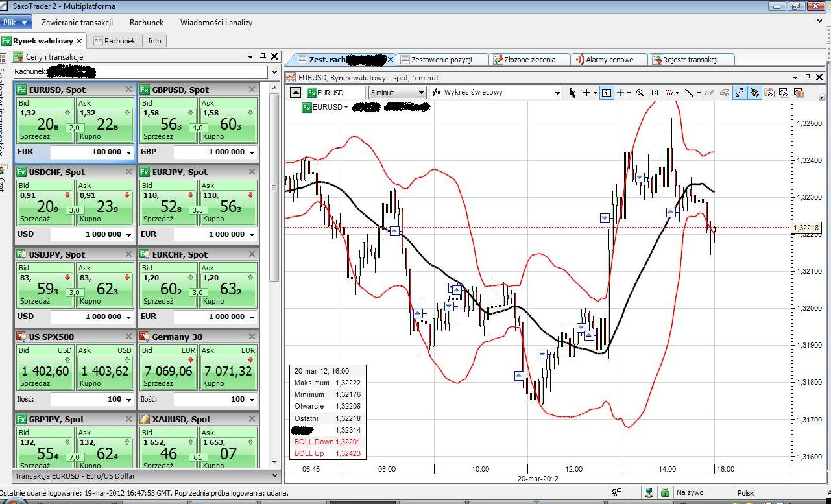Viewport: 831px width, 504px height.
Task: Close the USDCHF Spot price tile
Action: coord(128,172)
